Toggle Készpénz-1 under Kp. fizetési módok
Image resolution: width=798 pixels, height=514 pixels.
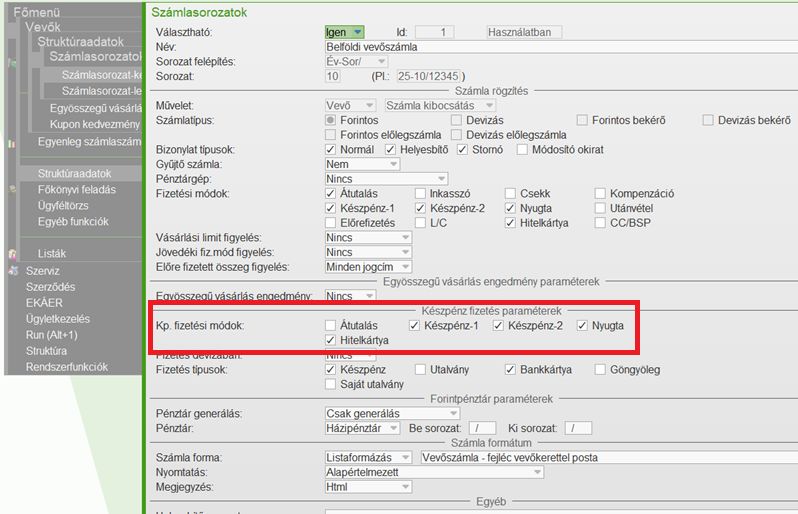tap(414, 325)
